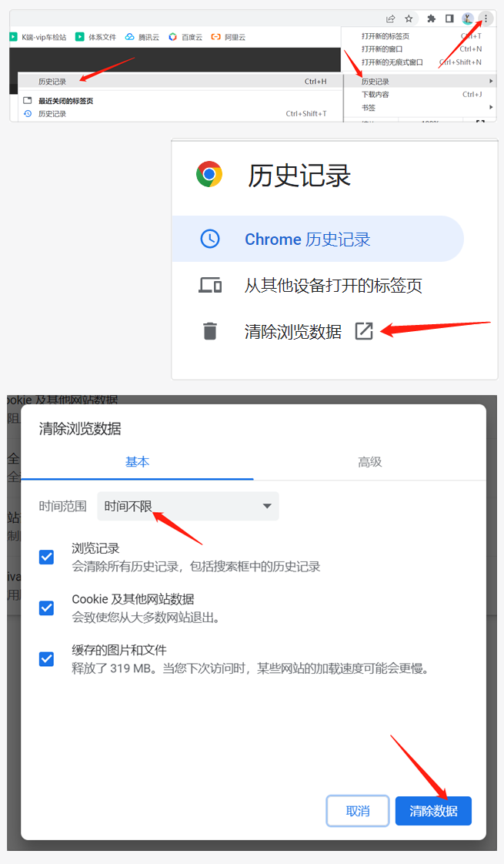Open the 腾讯云 bookmark
Screen dimensions: 504x864
(142, 37)
